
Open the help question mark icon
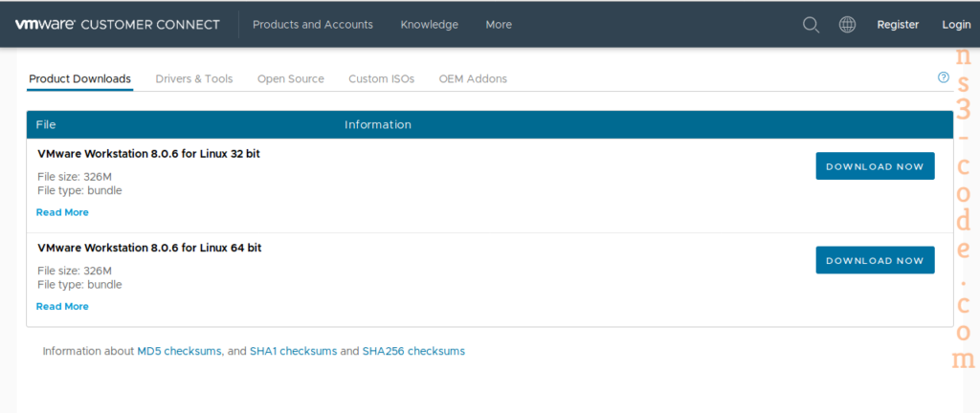(943, 78)
